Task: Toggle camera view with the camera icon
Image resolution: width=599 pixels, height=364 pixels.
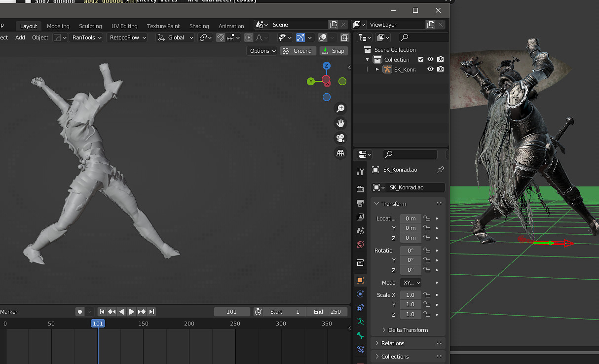Action: pyautogui.click(x=340, y=138)
